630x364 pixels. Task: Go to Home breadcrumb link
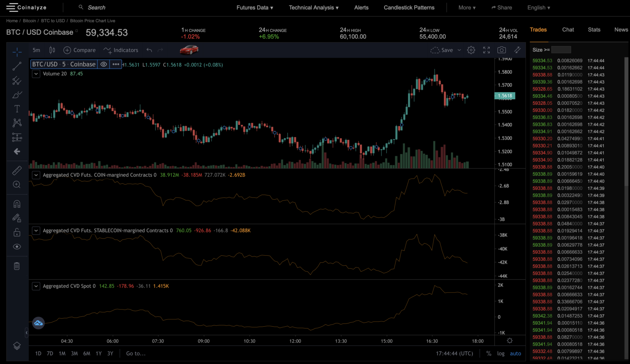point(12,20)
